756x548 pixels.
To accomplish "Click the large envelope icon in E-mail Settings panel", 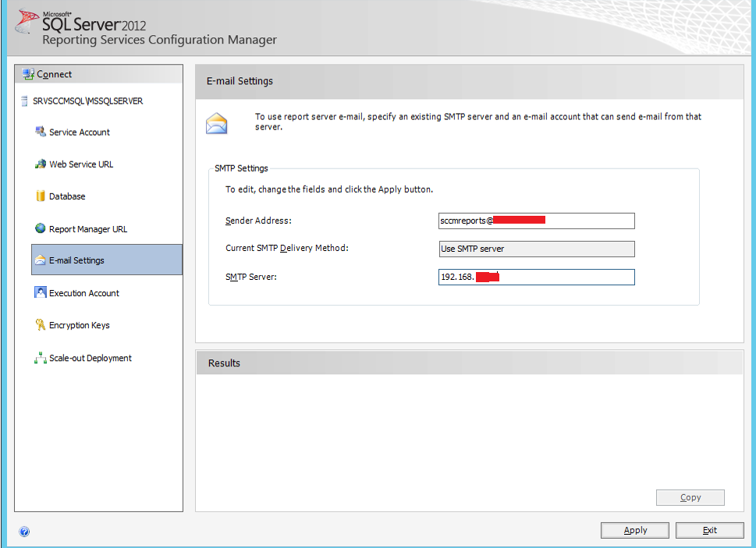I will (x=216, y=123).
